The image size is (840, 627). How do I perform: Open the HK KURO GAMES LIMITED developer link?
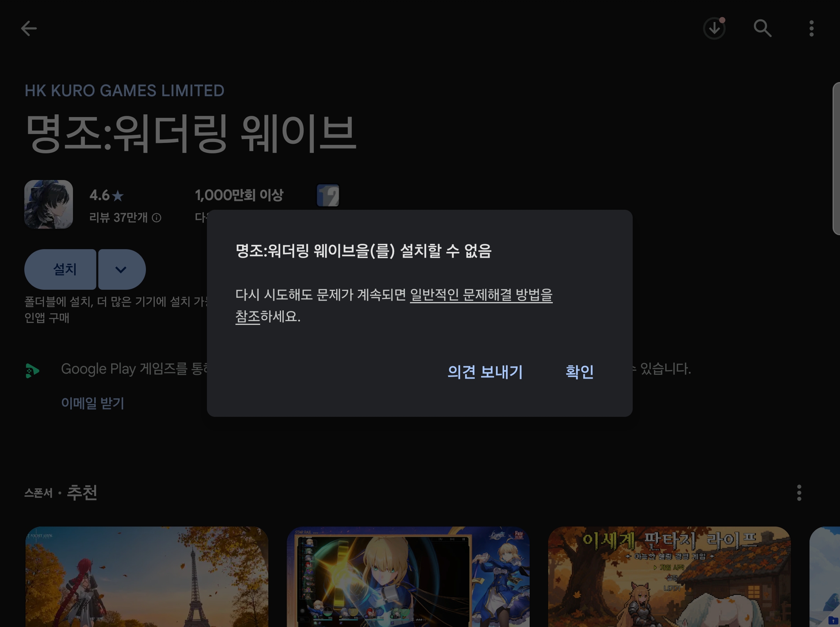pyautogui.click(x=124, y=91)
